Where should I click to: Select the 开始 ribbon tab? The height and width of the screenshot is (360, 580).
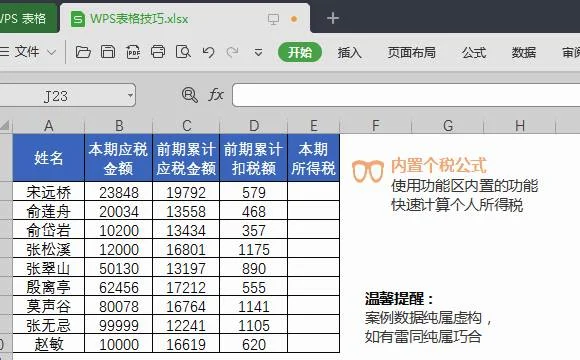tap(300, 52)
